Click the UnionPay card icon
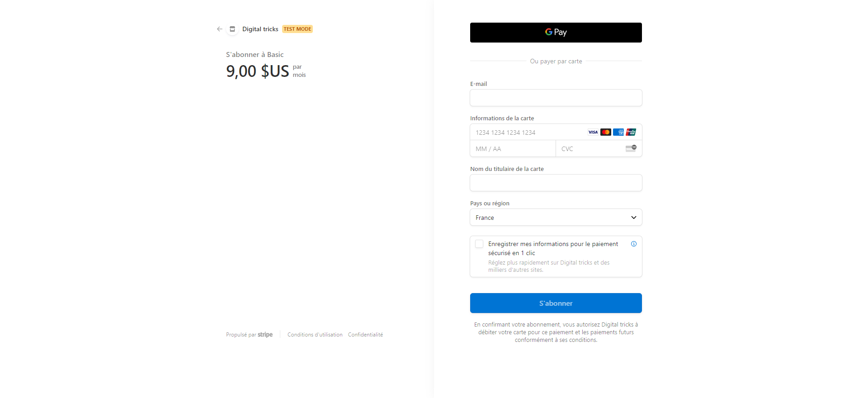 [631, 132]
